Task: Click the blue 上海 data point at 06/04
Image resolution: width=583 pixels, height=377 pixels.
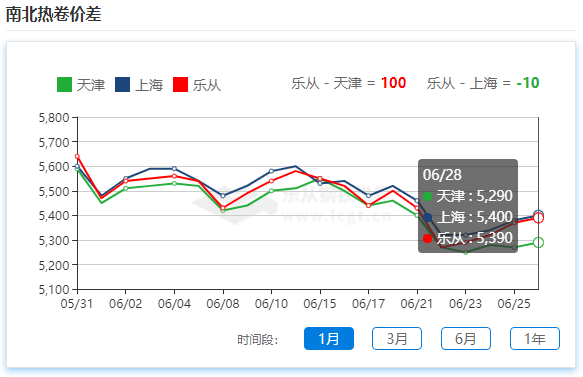Action: pyautogui.click(x=174, y=169)
